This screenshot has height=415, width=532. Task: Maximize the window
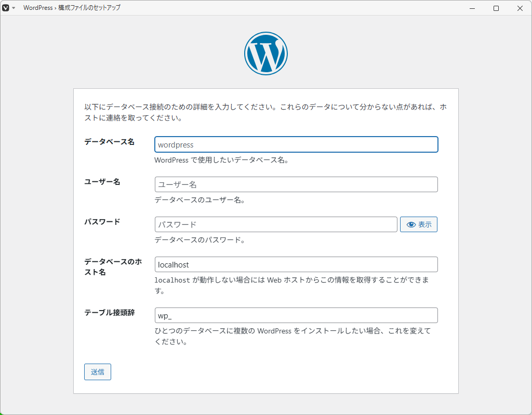pyautogui.click(x=496, y=8)
